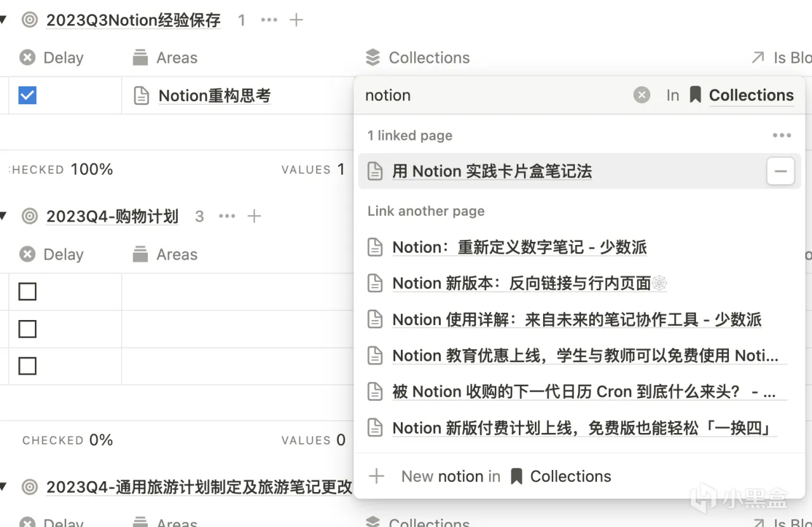Screen dimensions: 812x527
Task: Uncheck Delay checkbox for Notion重构思考
Action: point(27,95)
